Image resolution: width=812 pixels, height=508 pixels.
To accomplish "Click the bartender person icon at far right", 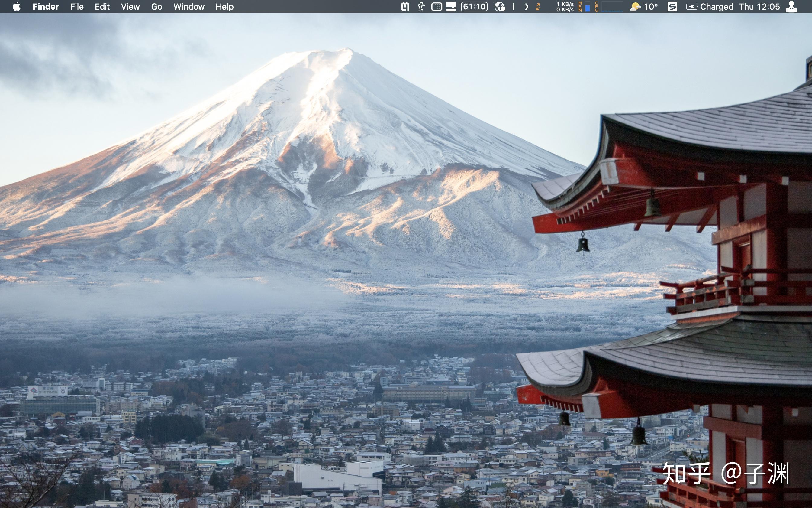I will click(791, 7).
